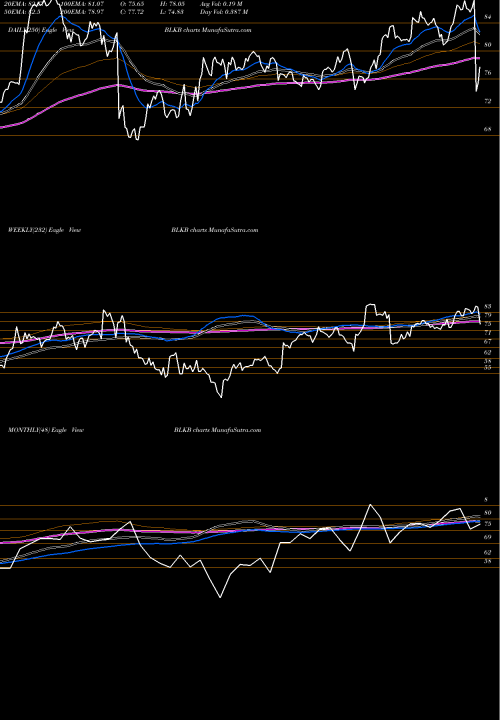Click the 58 axis label on monthly chart
Image resolution: width=500 pixels, height=720 pixels.
[x=488, y=561]
